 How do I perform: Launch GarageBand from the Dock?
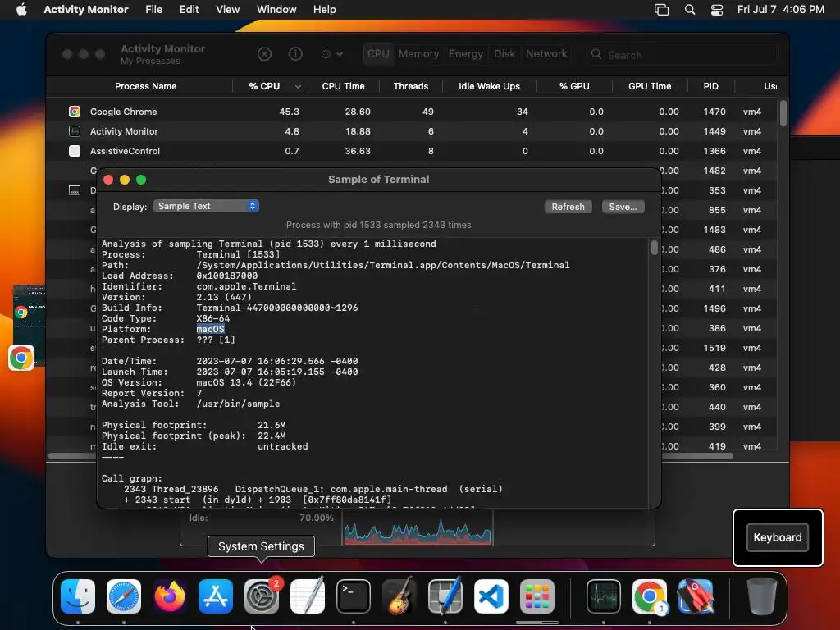pyautogui.click(x=399, y=596)
